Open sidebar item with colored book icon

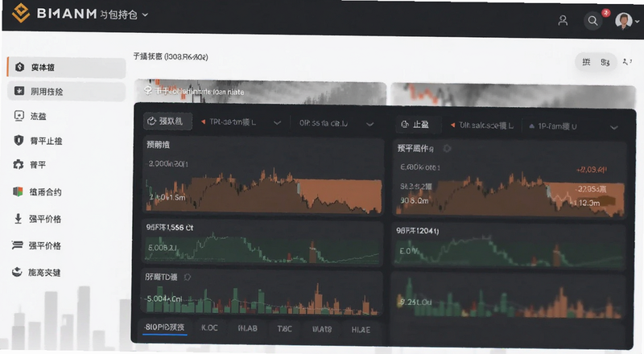click(x=37, y=191)
